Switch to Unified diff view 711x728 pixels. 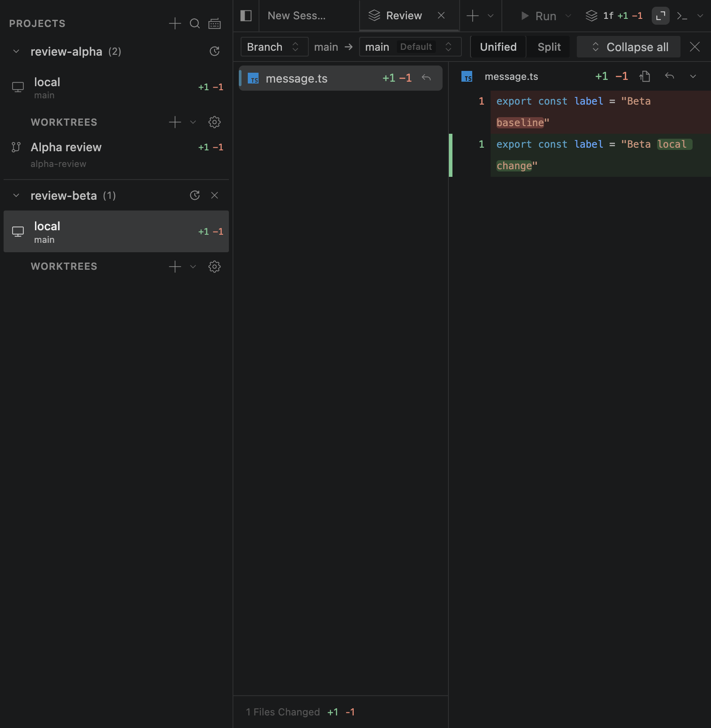498,47
